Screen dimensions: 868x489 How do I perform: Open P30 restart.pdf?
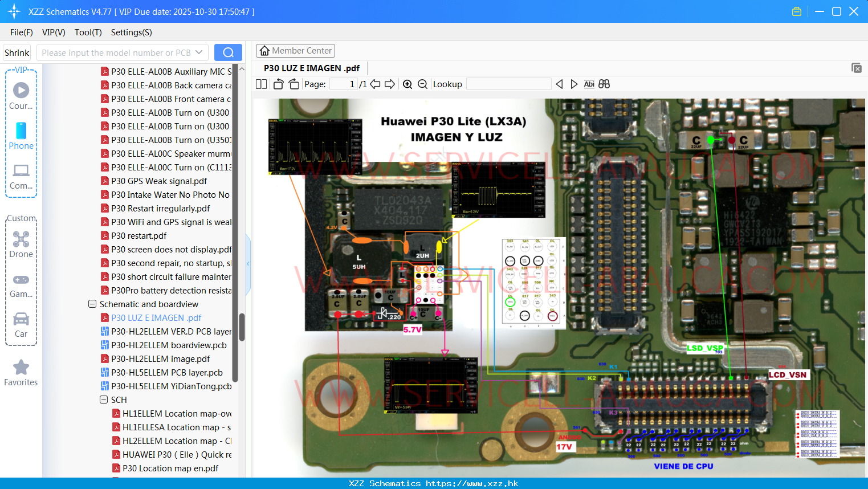click(133, 235)
